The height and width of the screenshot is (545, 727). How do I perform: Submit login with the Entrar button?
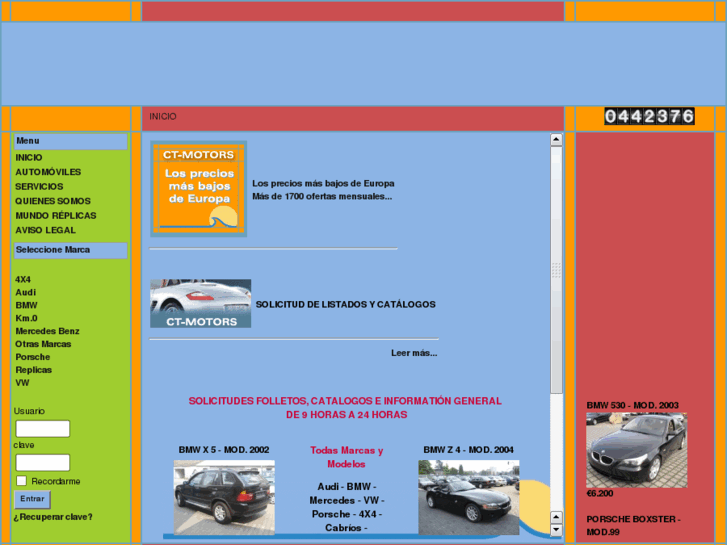pyautogui.click(x=32, y=499)
